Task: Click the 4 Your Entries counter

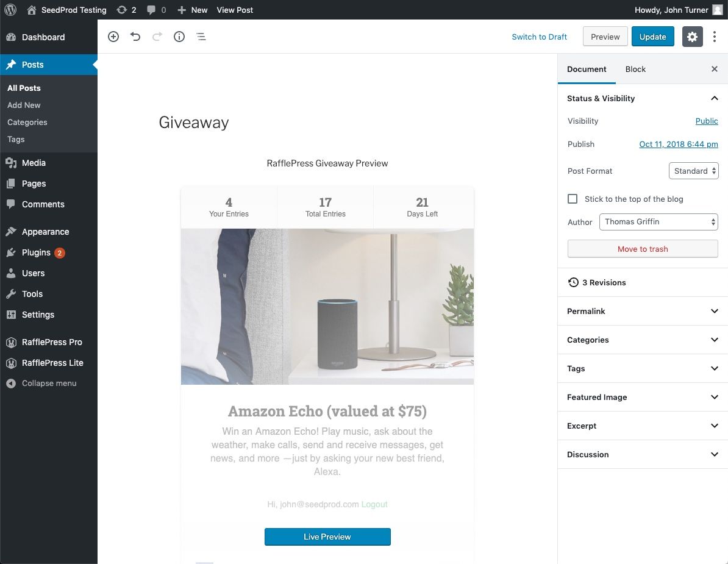Action: (x=229, y=207)
